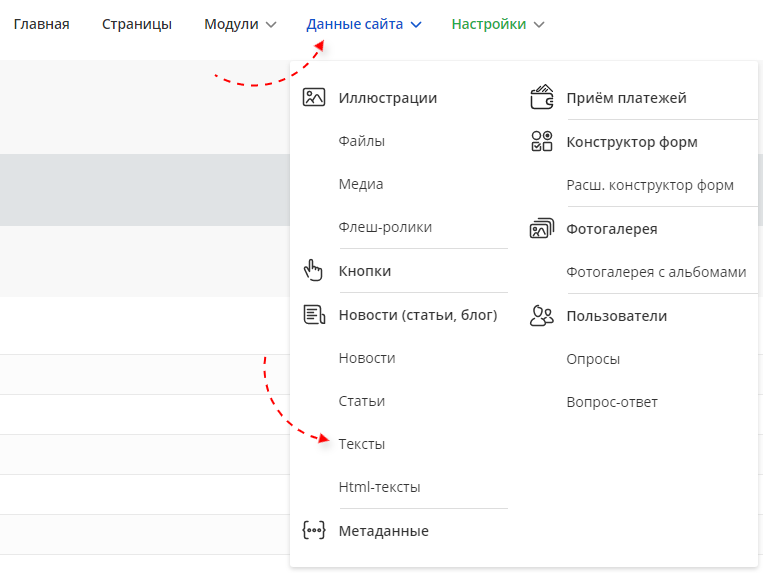Go to the Главная tab
Viewport: 763px width, 573px height.
pos(41,24)
